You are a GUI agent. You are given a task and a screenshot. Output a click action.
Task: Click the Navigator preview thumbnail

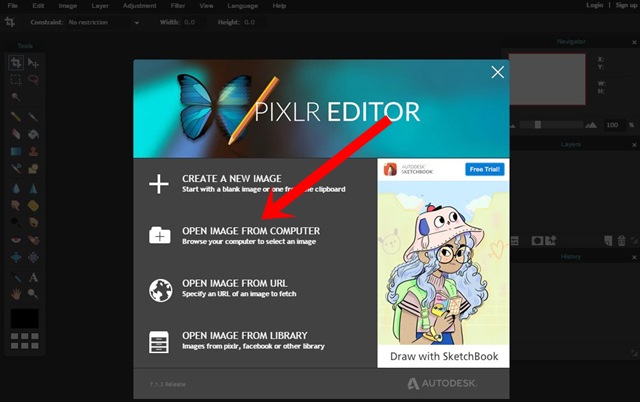547,79
